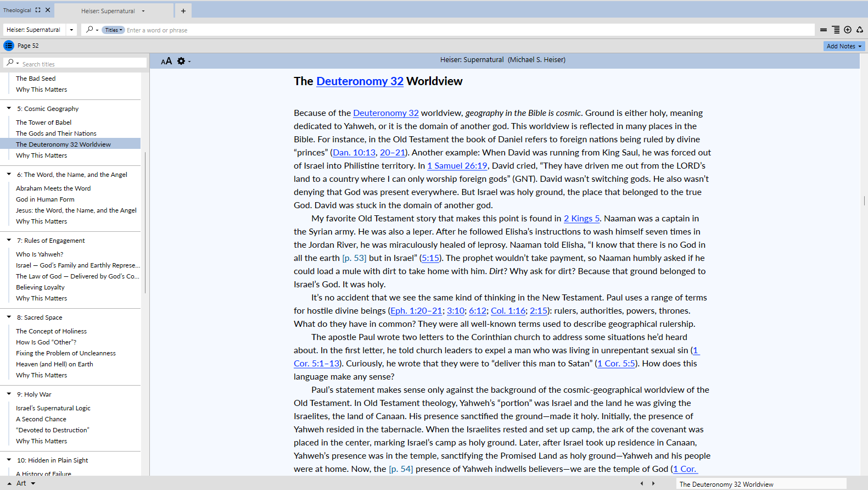The image size is (868, 490).
Task: Go to the next section arrow
Action: click(x=653, y=483)
